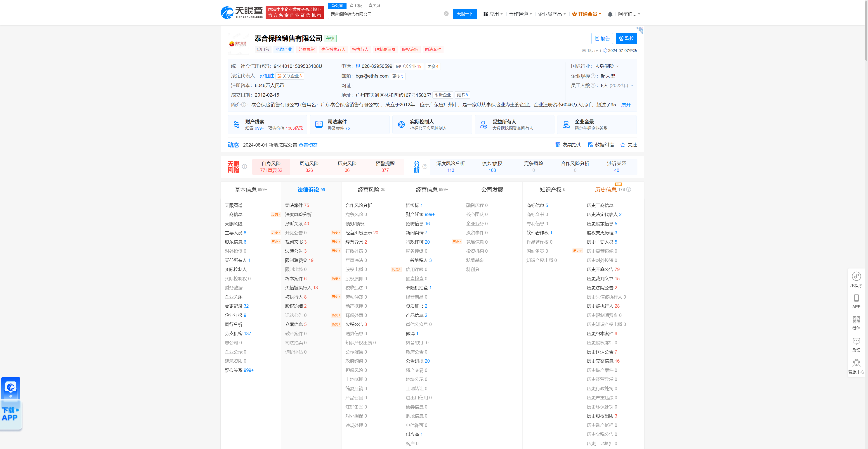Open 商标信息 5 list item
The height and width of the screenshot is (449, 868).
tap(537, 205)
